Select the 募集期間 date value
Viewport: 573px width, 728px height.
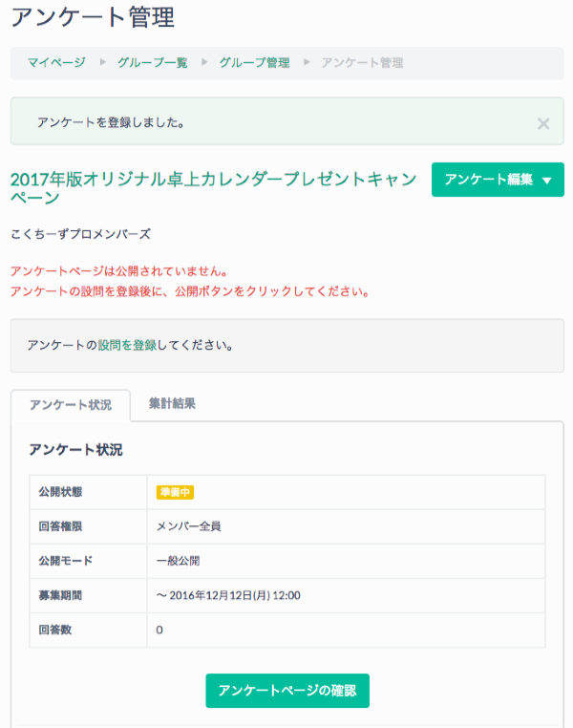(x=228, y=595)
